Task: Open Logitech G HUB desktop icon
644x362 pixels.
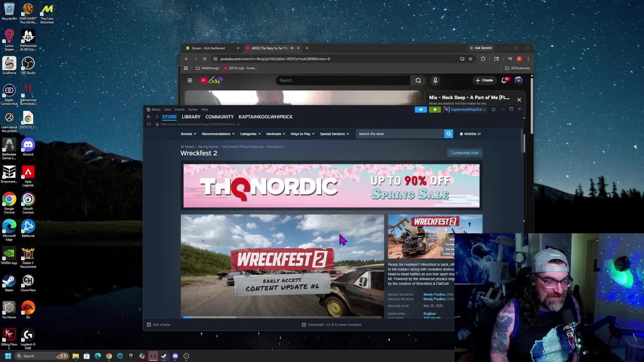Action: [28, 339]
